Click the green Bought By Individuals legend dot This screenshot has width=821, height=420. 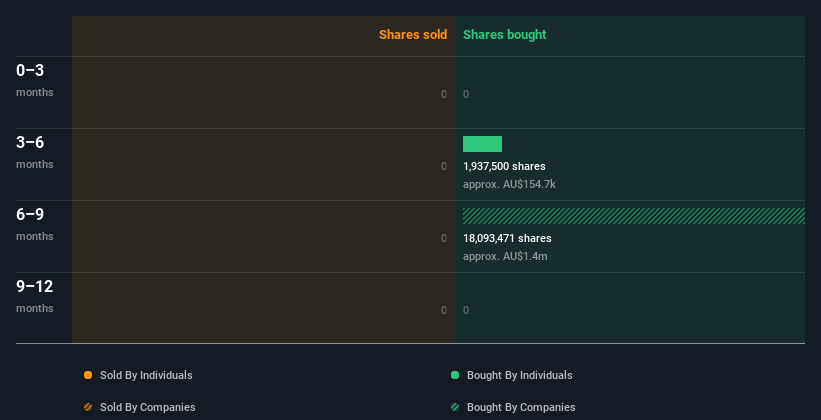tap(455, 375)
